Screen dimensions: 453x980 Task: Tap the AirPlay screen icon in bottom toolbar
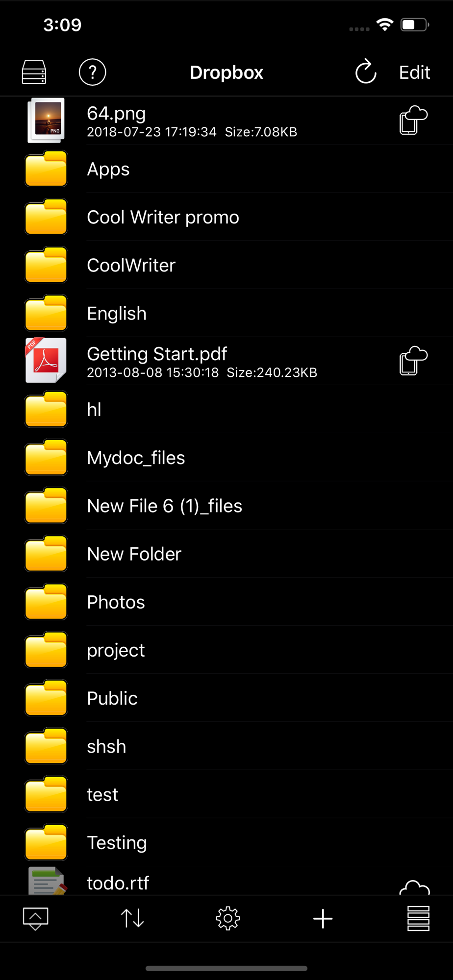coord(35,918)
